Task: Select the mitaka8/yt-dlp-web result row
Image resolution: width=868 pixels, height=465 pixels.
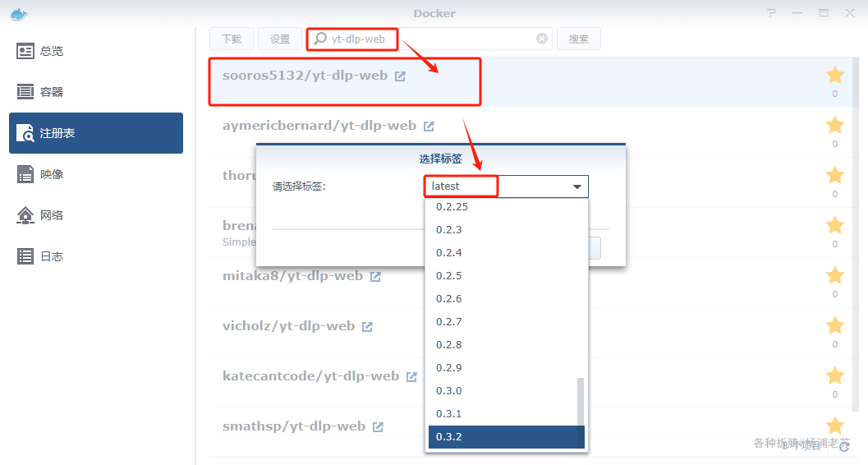Action: (x=531, y=283)
